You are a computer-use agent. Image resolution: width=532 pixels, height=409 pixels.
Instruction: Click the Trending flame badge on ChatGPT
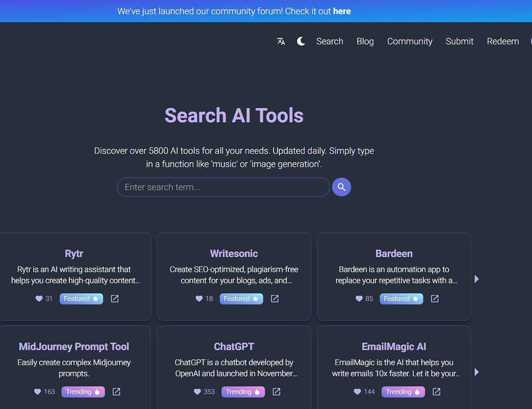pos(243,392)
